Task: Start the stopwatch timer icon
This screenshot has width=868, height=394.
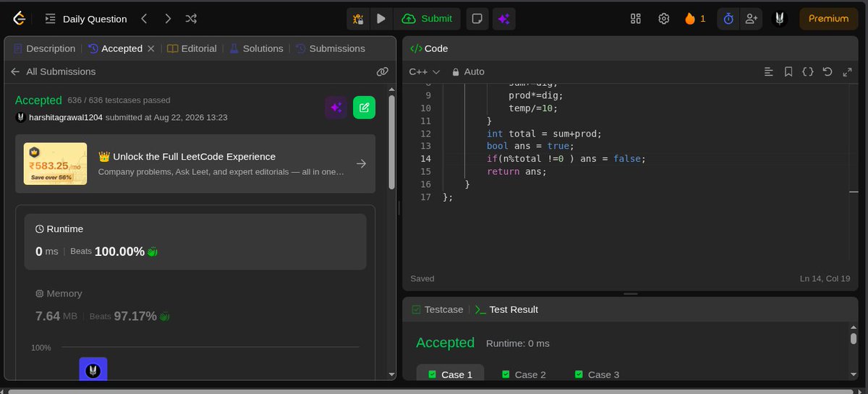Action: point(728,19)
